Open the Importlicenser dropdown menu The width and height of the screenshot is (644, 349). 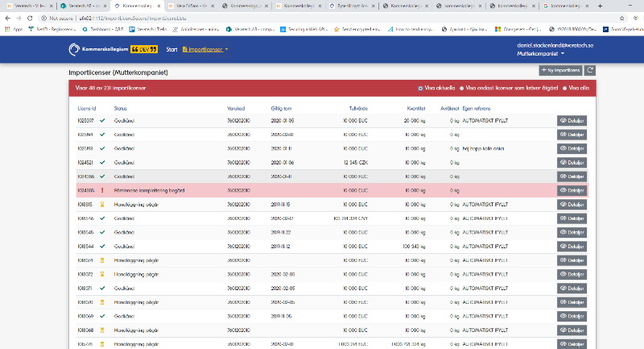point(205,50)
